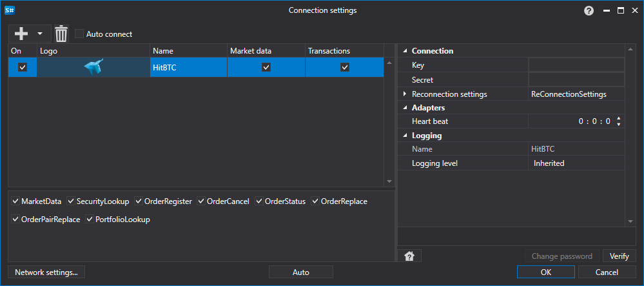Maximize the Connection settings window
644x286 pixels.
(x=621, y=11)
